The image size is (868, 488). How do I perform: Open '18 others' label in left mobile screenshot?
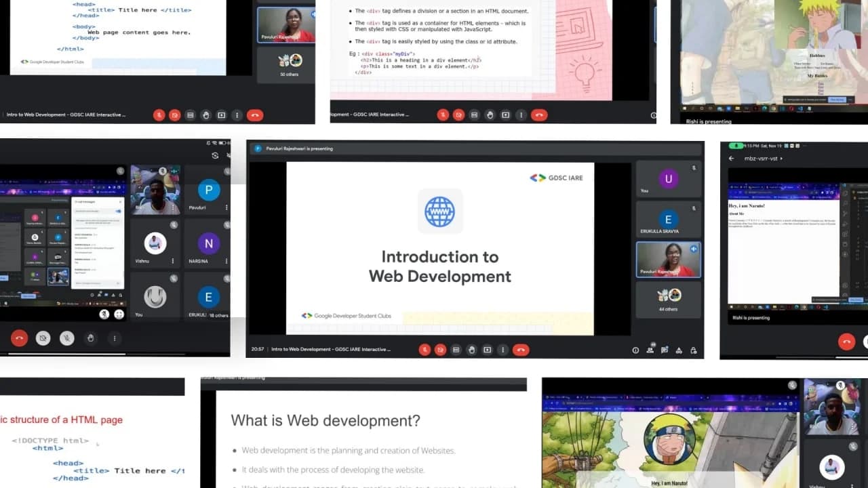218,315
